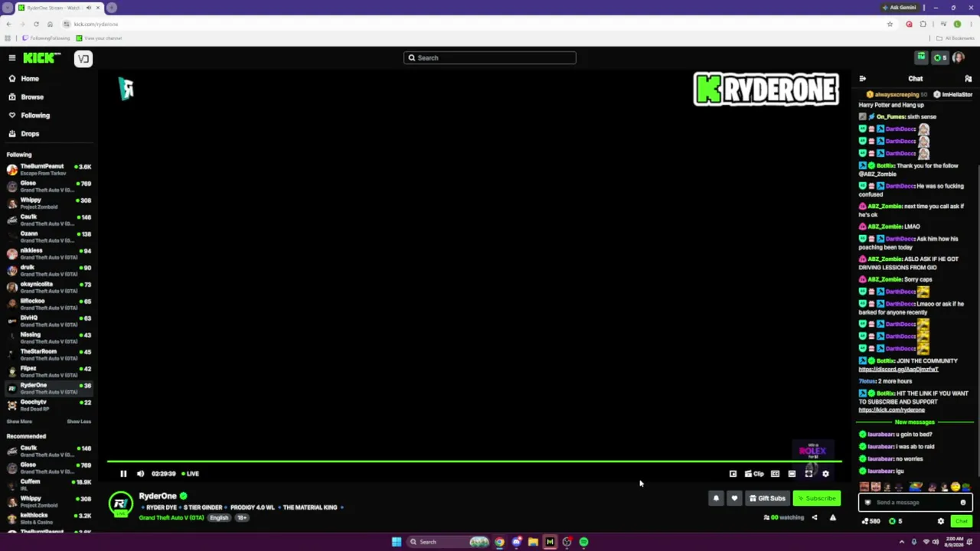Enter fullscreen mode on the player

pos(808,474)
